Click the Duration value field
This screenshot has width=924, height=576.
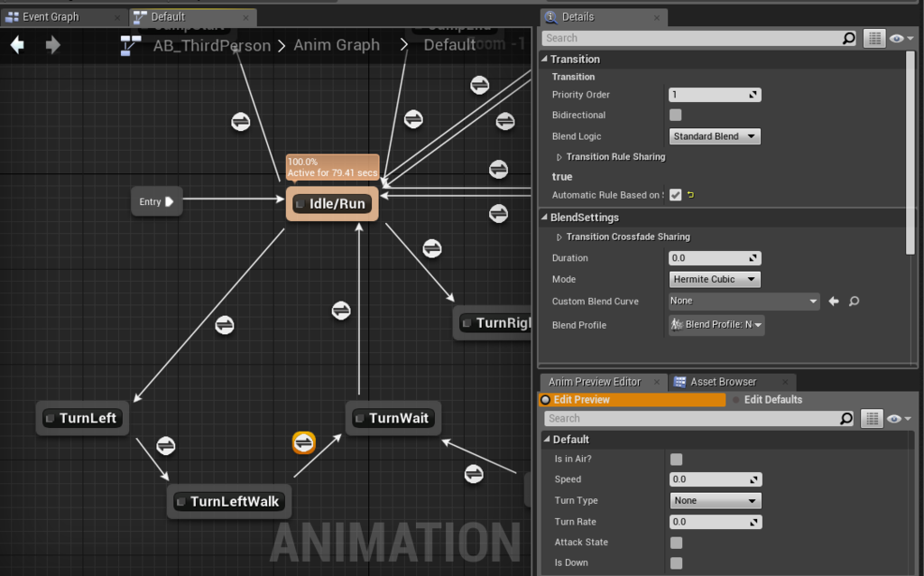tap(715, 258)
